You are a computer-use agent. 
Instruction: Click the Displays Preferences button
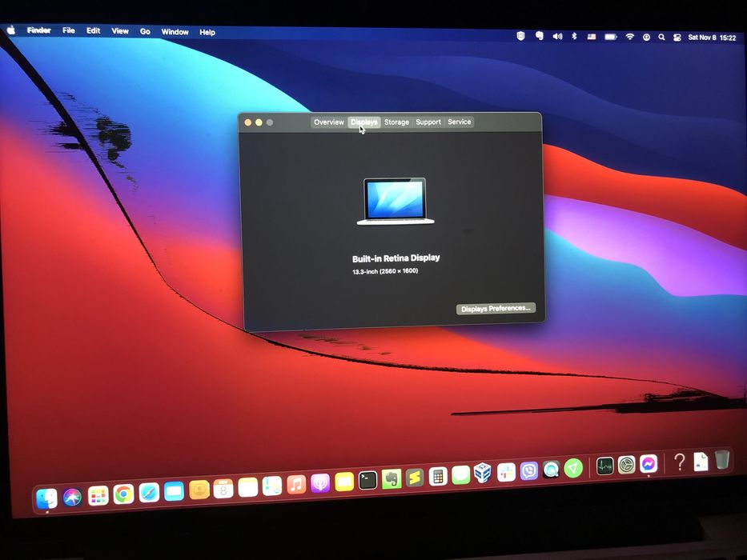point(496,309)
